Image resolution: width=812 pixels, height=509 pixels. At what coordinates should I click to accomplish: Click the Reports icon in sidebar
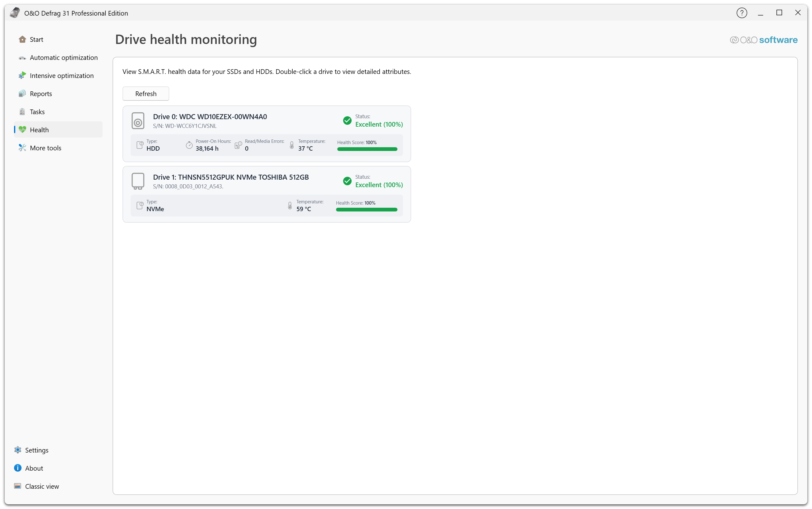point(22,94)
